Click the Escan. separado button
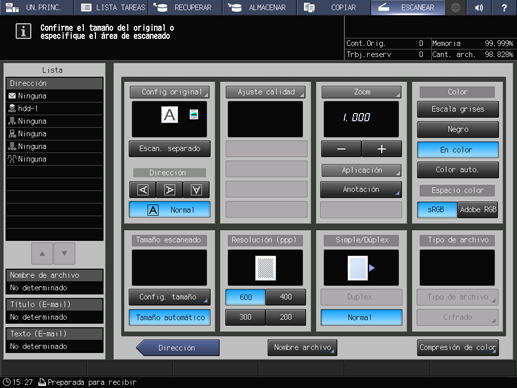 [169, 149]
